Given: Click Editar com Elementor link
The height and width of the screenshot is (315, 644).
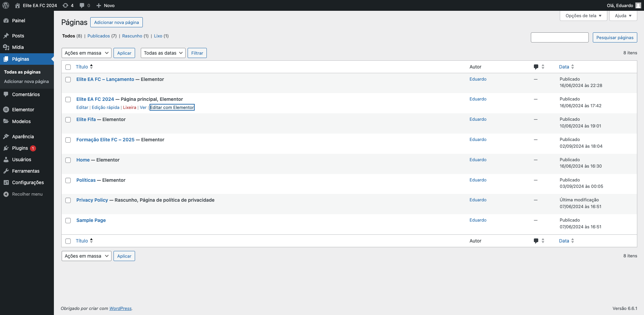Looking at the screenshot, I should 172,107.
